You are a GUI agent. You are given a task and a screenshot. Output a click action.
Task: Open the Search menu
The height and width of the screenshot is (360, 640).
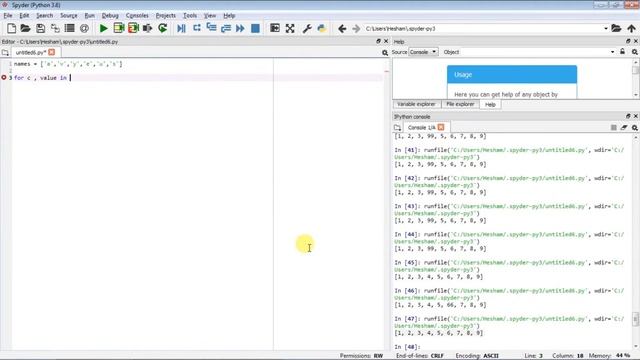coord(44,16)
